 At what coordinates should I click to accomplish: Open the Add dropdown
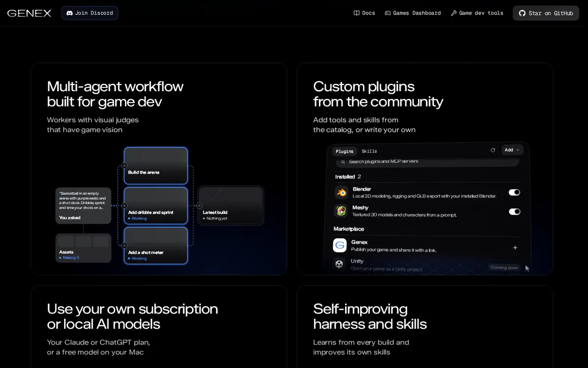(512, 150)
